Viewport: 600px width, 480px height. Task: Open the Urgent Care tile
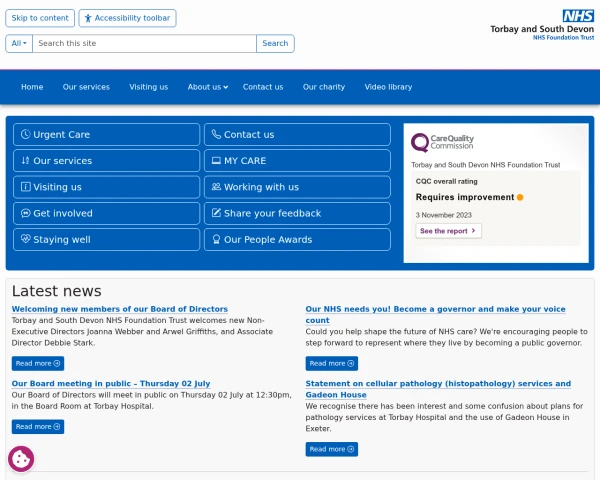[x=106, y=134]
